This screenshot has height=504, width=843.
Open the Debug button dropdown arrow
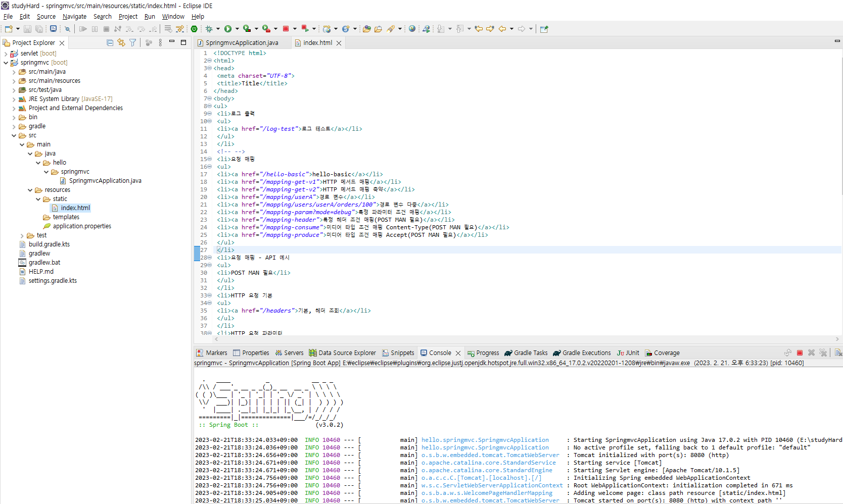click(218, 29)
